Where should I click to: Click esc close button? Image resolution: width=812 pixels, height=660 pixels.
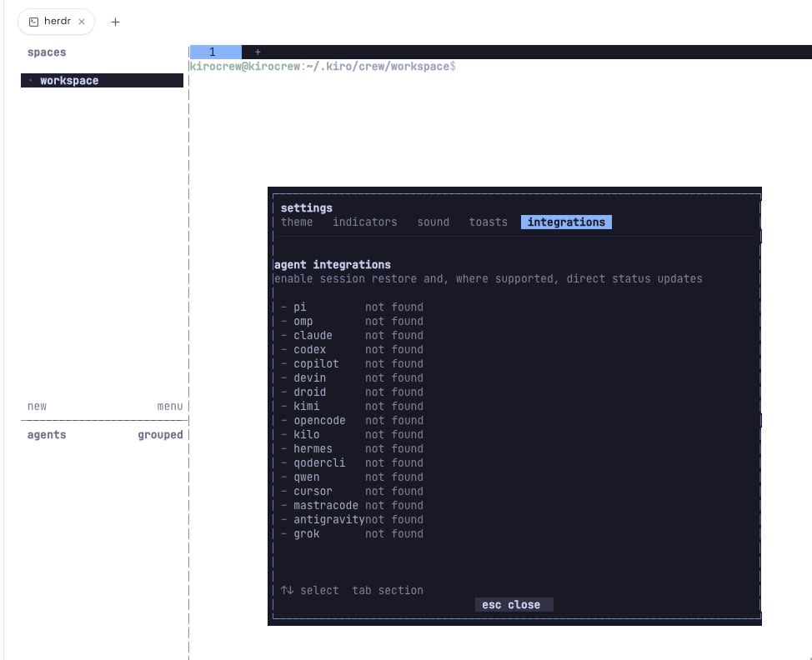(x=514, y=605)
